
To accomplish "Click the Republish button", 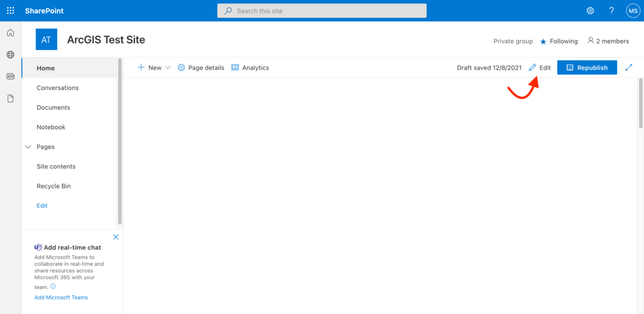I will pyautogui.click(x=587, y=68).
